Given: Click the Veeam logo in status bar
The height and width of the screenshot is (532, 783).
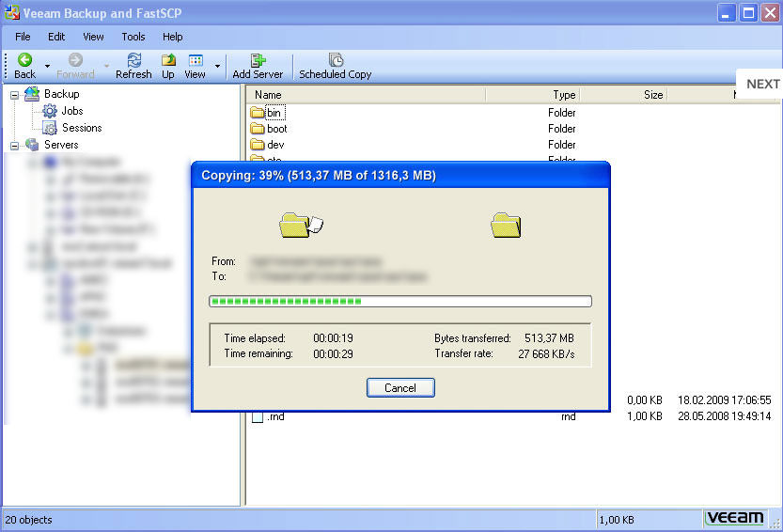Looking at the screenshot, I should pos(735,518).
